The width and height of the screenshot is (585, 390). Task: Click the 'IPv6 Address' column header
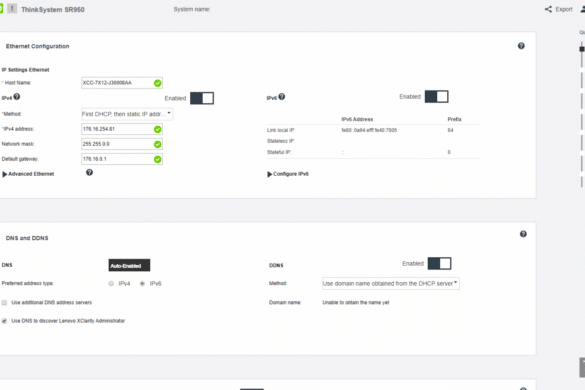coord(357,119)
